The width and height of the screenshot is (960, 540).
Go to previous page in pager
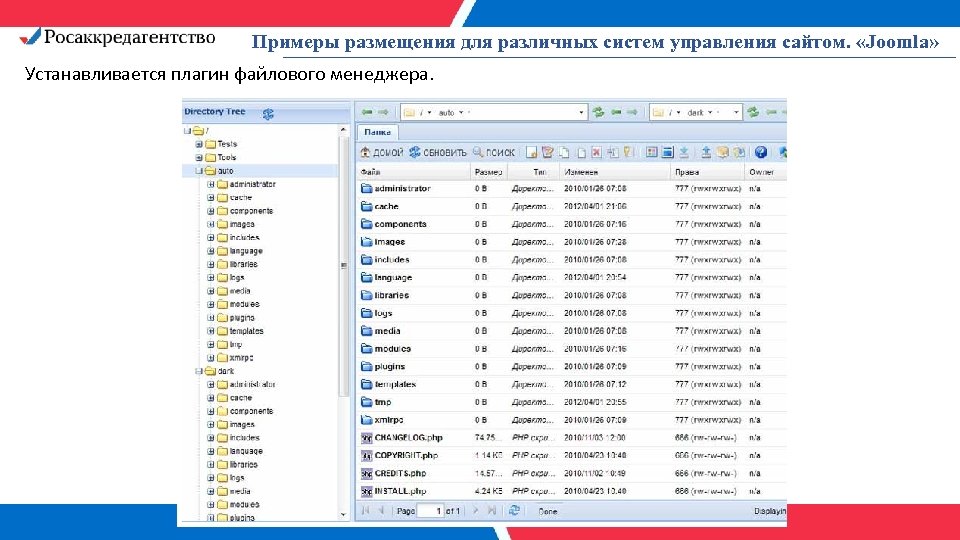coord(381,511)
